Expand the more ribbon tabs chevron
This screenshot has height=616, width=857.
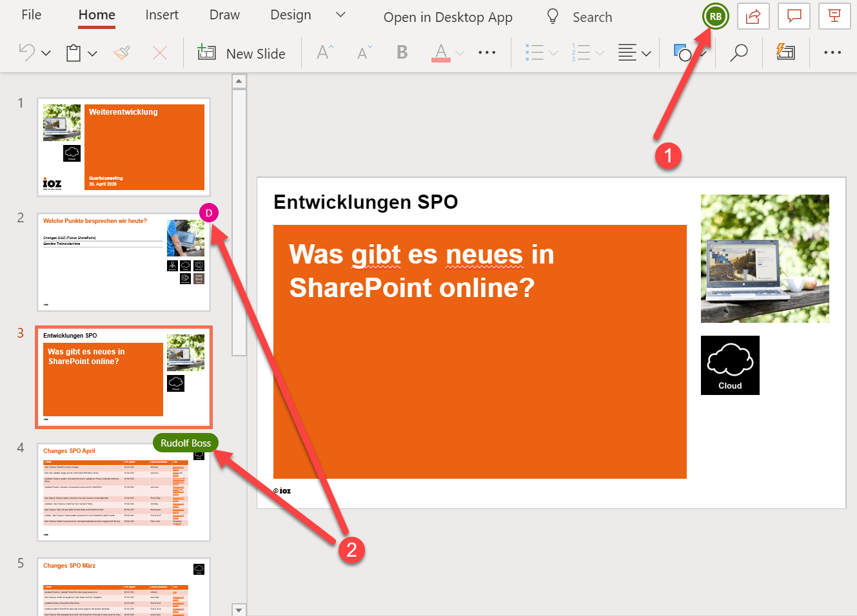(x=341, y=15)
